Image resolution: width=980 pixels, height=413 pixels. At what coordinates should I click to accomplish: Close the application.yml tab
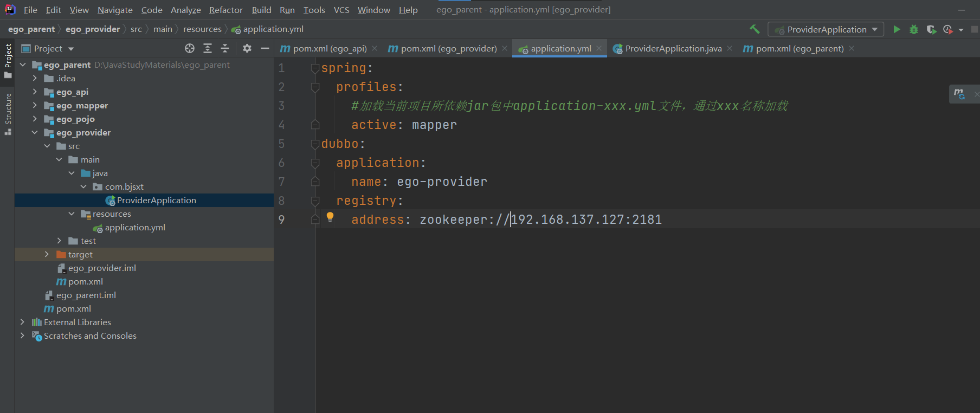pyautogui.click(x=599, y=48)
